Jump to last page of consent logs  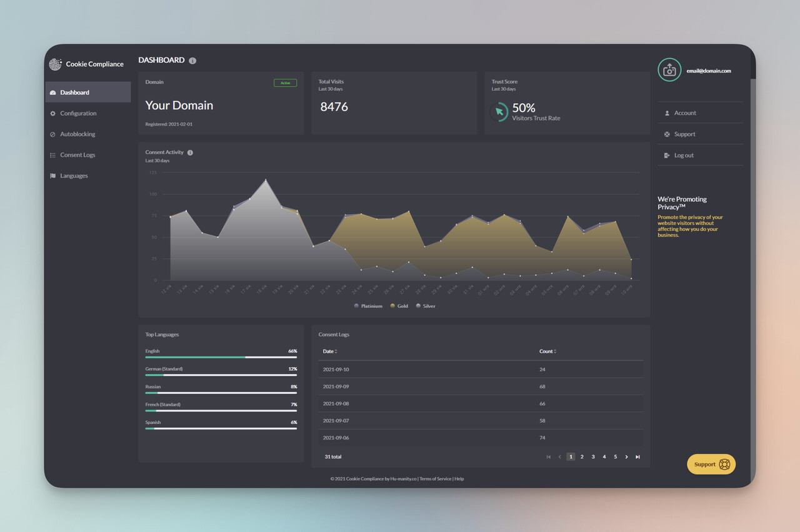click(x=637, y=457)
